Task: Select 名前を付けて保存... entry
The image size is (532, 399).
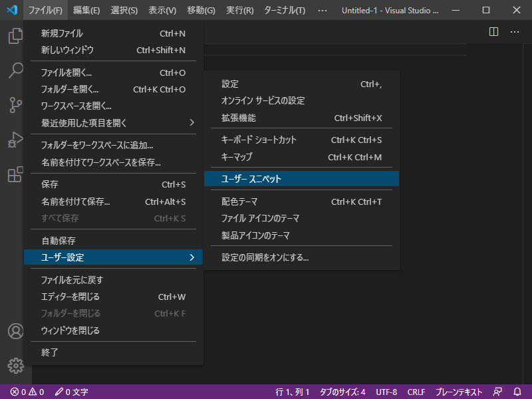Action: click(113, 201)
